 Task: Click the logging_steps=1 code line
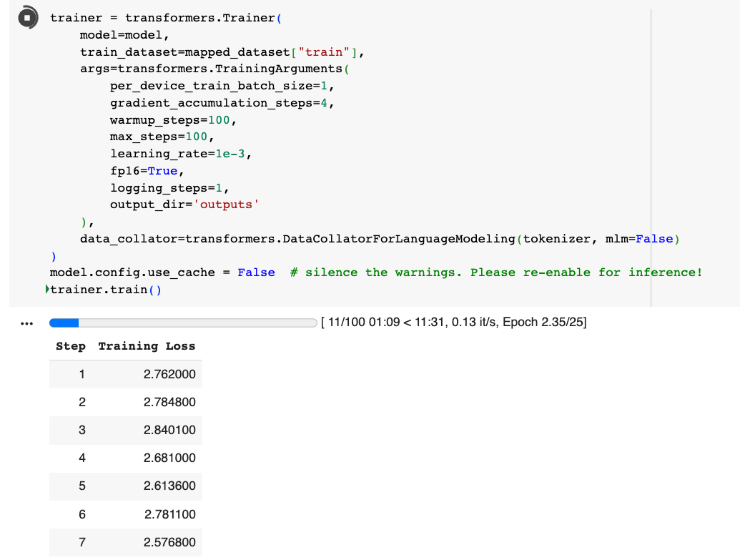point(169,188)
